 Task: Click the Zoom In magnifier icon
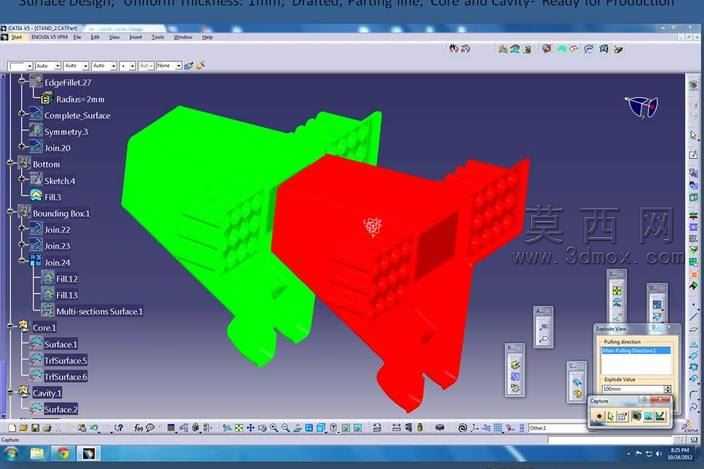[274, 428]
